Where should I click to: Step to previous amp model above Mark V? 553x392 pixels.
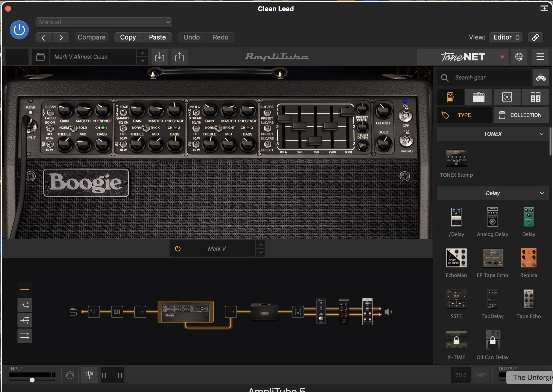(x=261, y=245)
